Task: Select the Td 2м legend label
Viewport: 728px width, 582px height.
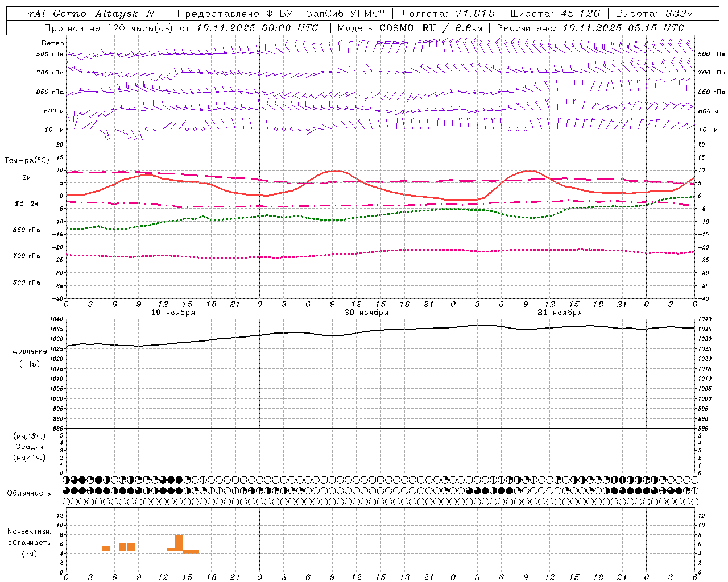Action: pos(26,203)
